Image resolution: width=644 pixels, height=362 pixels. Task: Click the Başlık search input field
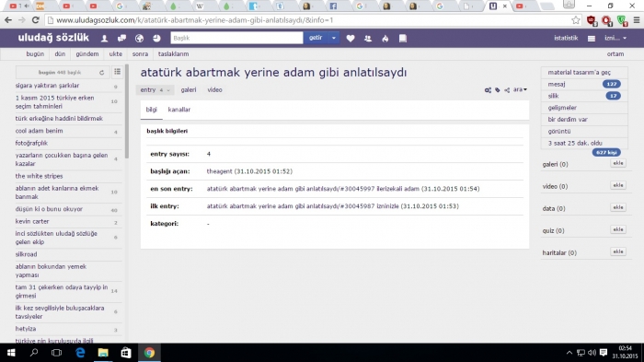tap(237, 38)
